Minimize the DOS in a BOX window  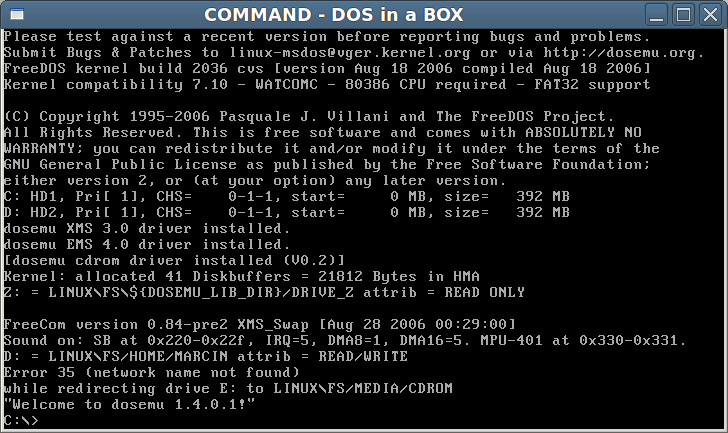[658, 15]
